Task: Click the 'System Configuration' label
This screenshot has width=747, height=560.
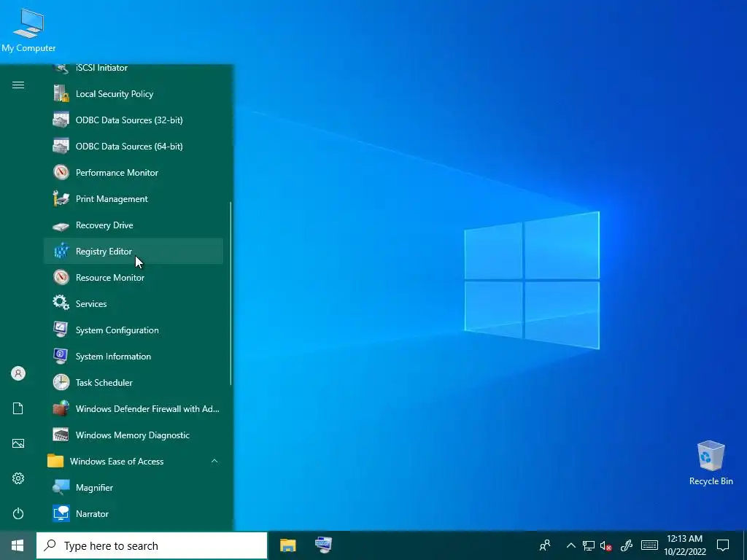Action: click(x=117, y=330)
